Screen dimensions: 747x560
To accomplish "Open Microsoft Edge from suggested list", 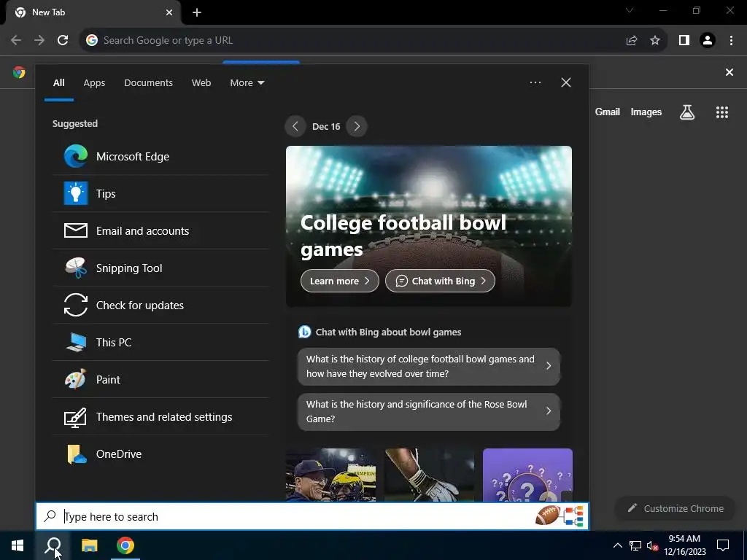I will pos(160,157).
